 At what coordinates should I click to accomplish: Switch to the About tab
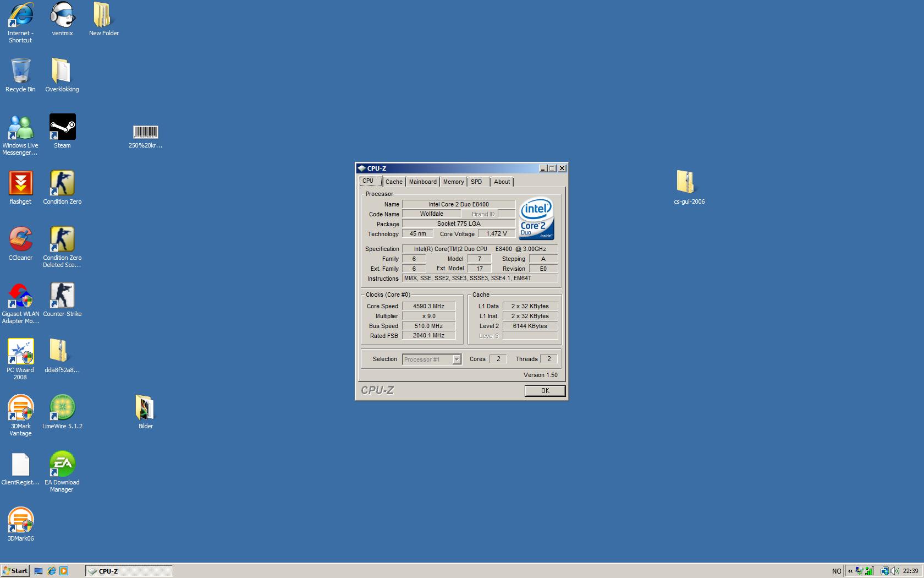click(x=502, y=182)
